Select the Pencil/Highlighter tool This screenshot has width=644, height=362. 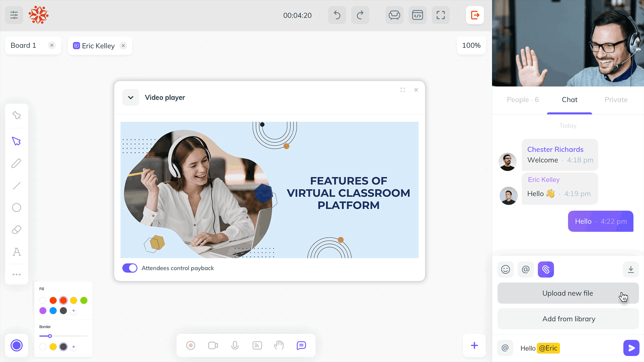pos(16,164)
